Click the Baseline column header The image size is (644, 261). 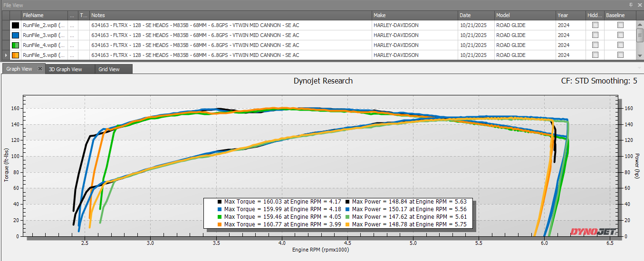pos(620,15)
